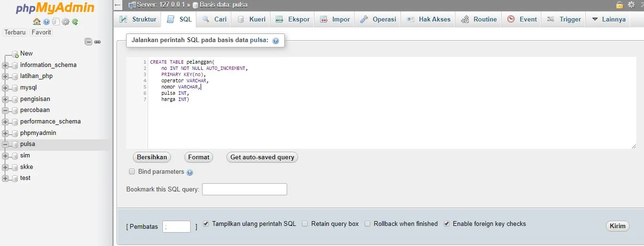Expand the pengisisan database node
The height and width of the screenshot is (246, 644).
coord(5,99)
